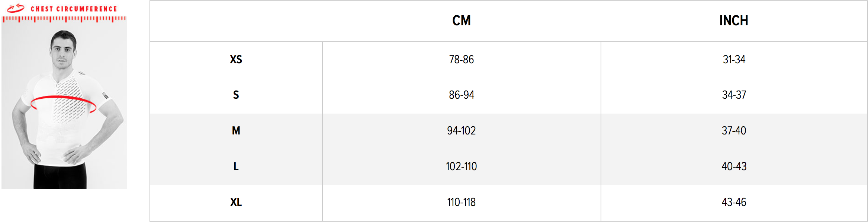Click the 102-110 cm cell
This screenshot has width=868, height=222.
point(462,166)
